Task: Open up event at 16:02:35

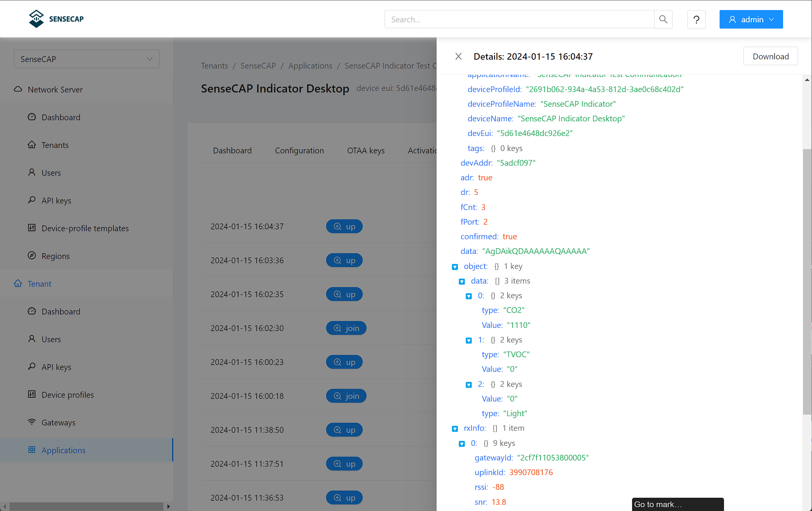Action: [344, 294]
